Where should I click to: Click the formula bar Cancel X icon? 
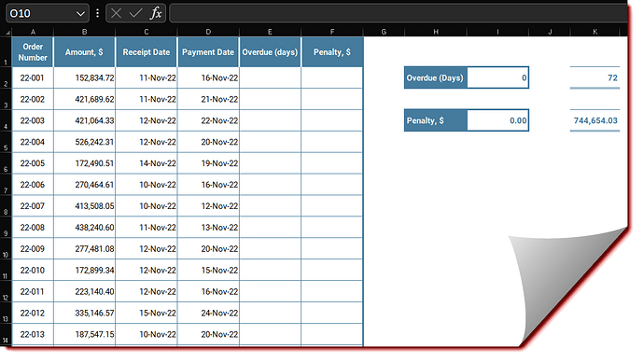pyautogui.click(x=117, y=14)
